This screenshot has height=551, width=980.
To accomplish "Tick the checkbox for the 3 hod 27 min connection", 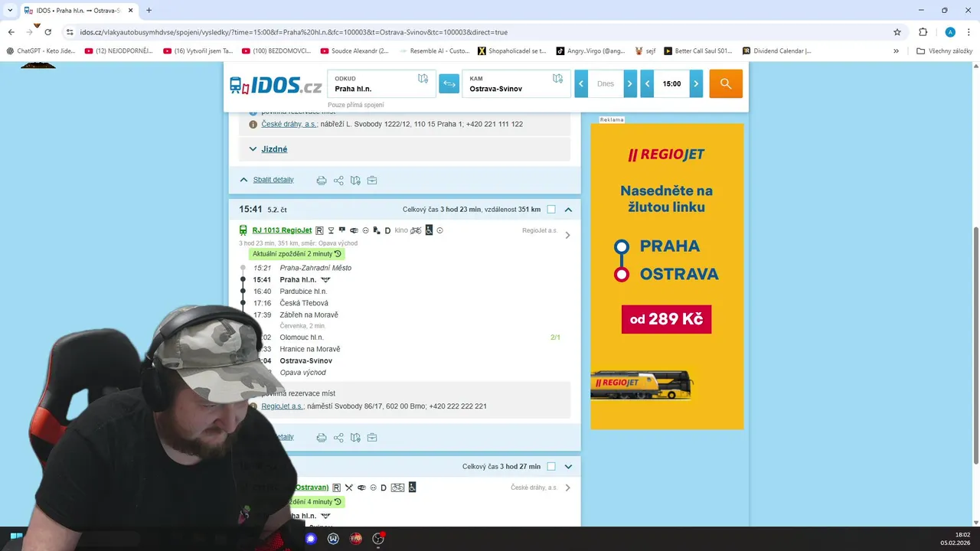I will tap(551, 467).
